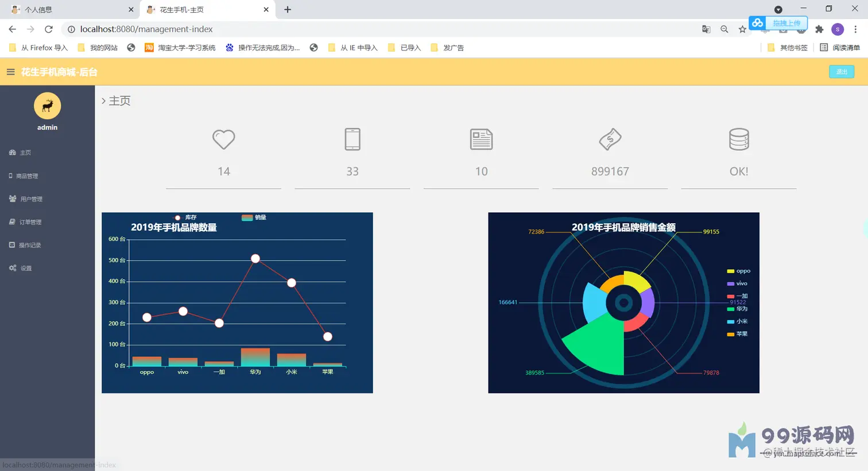Image resolution: width=868 pixels, height=471 pixels.
Task: Toggle 苹果 legend in pie chart
Action: 737,334
